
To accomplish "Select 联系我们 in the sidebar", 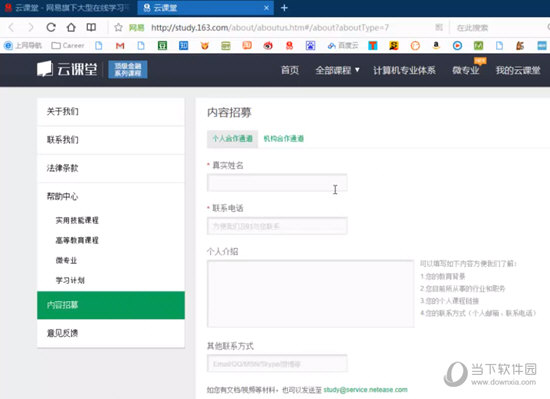I will [111, 140].
